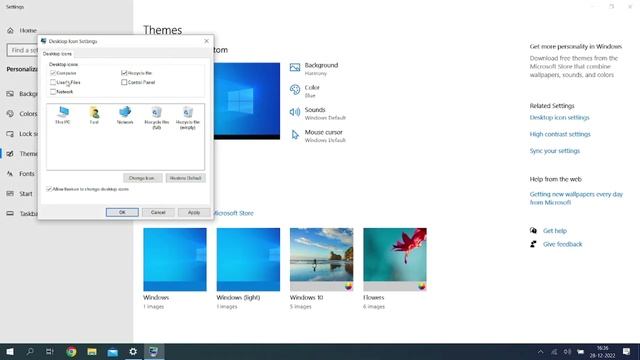The height and width of the screenshot is (360, 640).
Task: Click Cancel in Desktop Icon Settings
Action: pyautogui.click(x=158, y=212)
